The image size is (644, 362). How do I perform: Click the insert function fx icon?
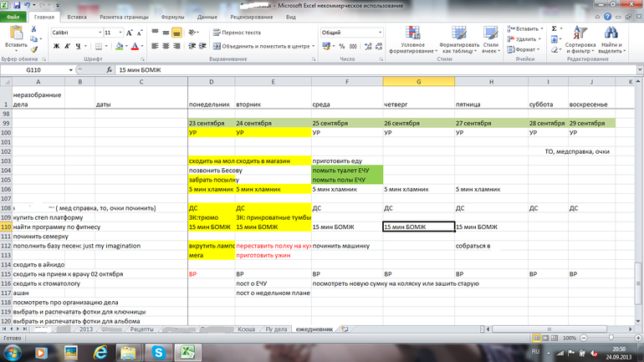[109, 71]
